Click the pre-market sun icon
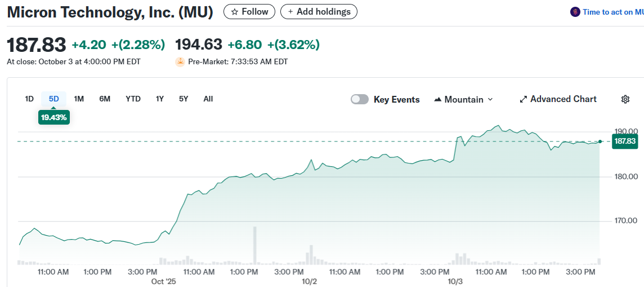The width and height of the screenshot is (644, 287). [180, 62]
